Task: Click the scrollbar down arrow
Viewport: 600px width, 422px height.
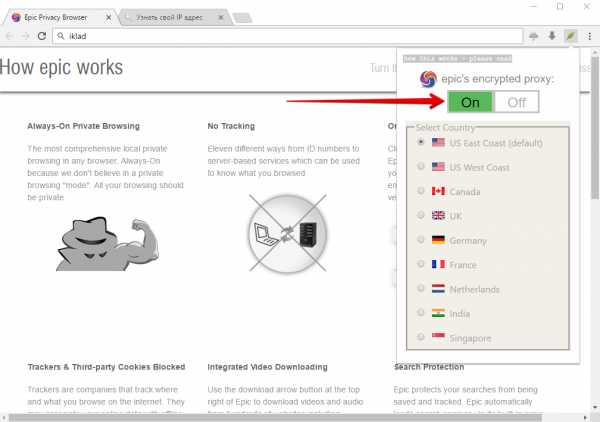Action: coord(595,407)
